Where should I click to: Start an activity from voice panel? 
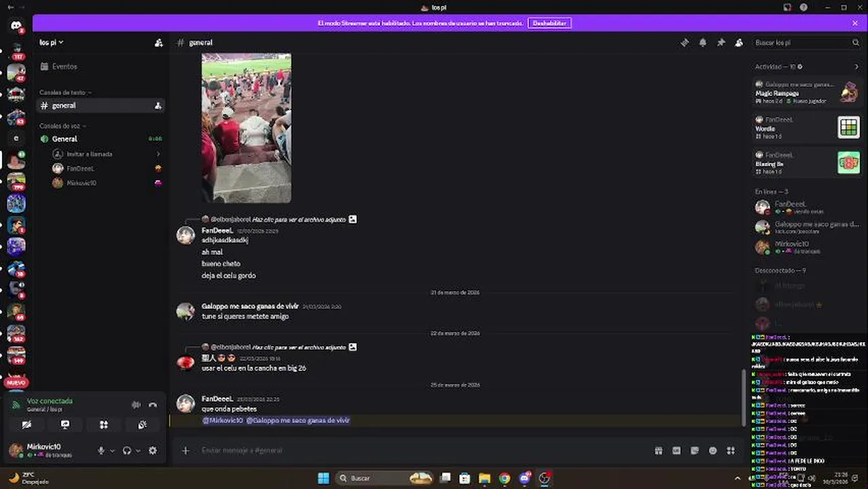tap(104, 424)
